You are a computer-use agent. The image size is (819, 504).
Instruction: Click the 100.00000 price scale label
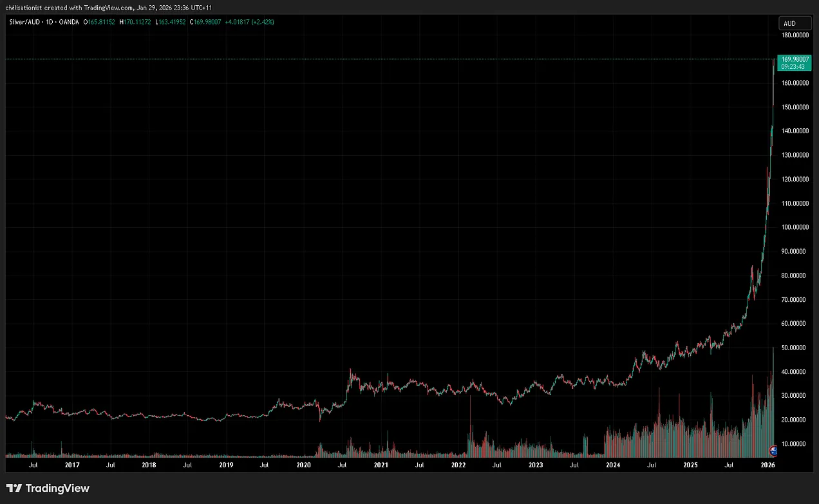tap(795, 227)
